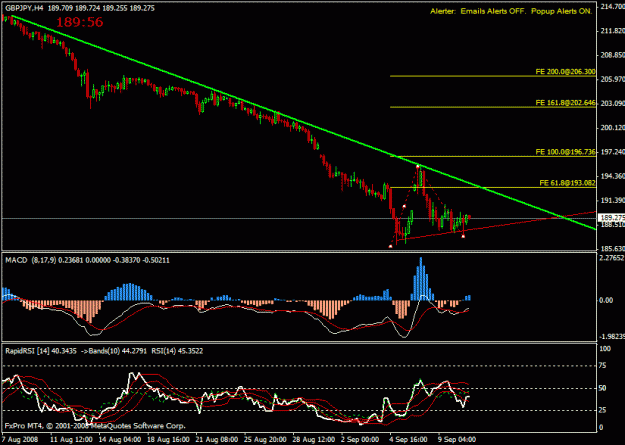Click the RSI scale value 75
Image resolution: width=625 pixels, height=445 pixels.
[x=603, y=366]
